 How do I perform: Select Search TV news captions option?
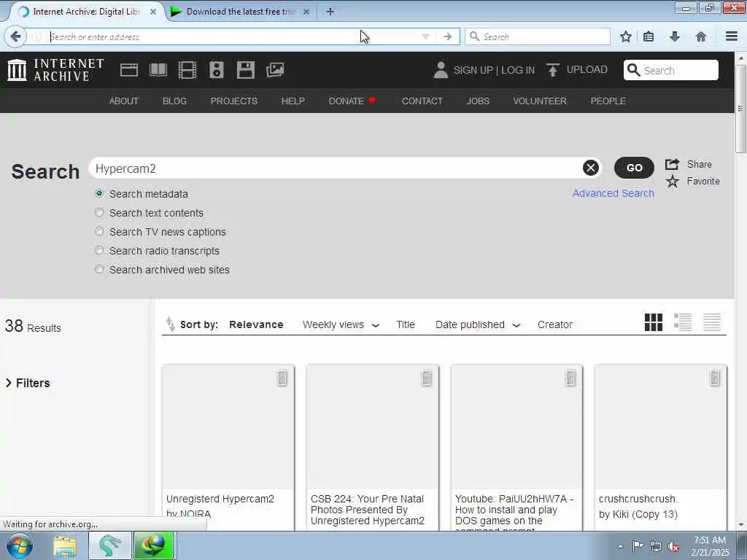pos(99,231)
